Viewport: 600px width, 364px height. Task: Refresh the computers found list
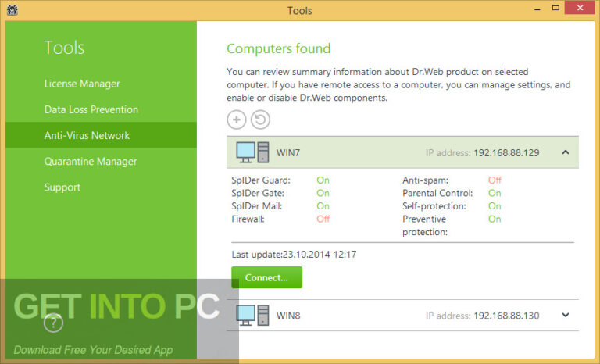[x=261, y=120]
